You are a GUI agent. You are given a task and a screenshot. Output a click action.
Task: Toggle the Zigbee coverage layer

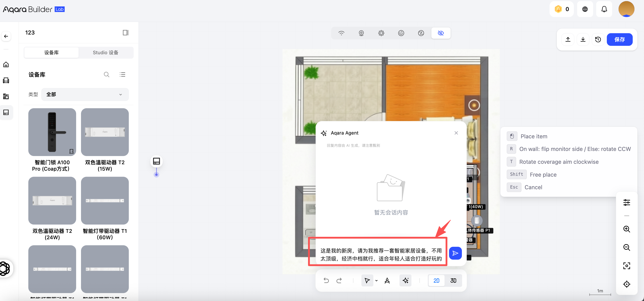coord(421,33)
